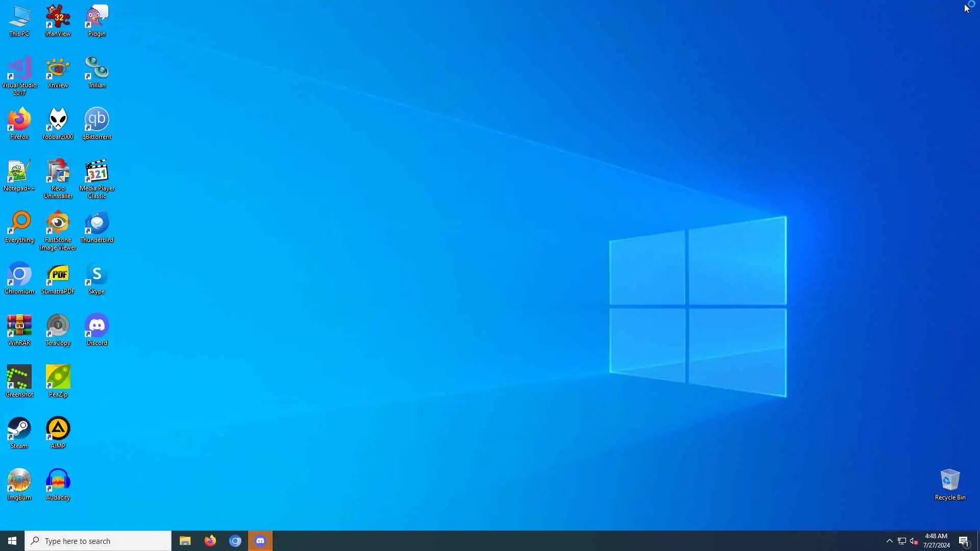Click the Audacity desktop icon
This screenshot has height=551, width=980.
(x=58, y=484)
